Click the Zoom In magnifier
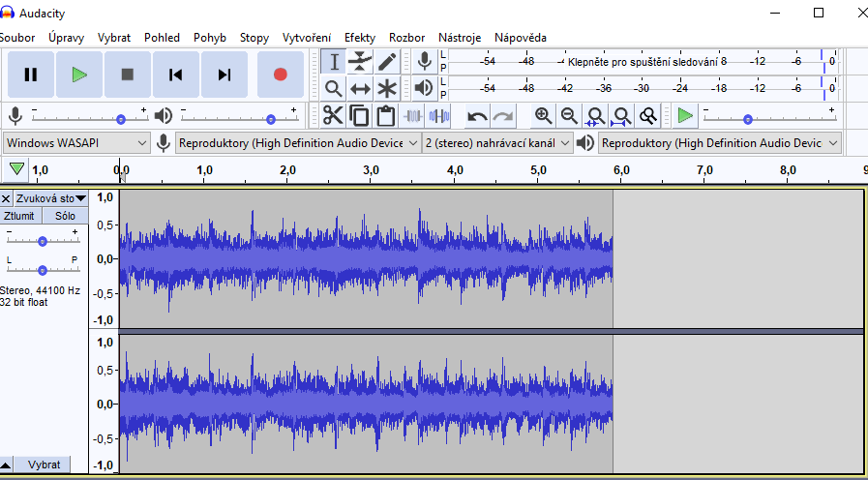 tap(544, 116)
